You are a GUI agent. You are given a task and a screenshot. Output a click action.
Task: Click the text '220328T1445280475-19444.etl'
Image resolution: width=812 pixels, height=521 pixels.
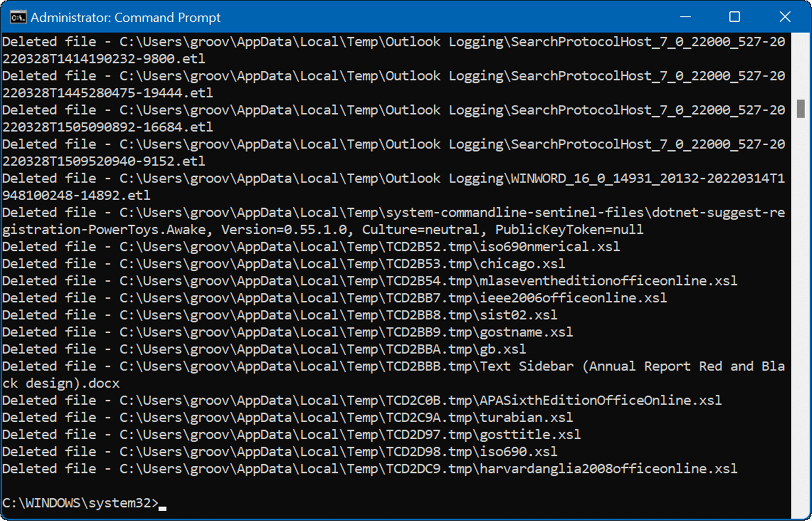click(107, 93)
